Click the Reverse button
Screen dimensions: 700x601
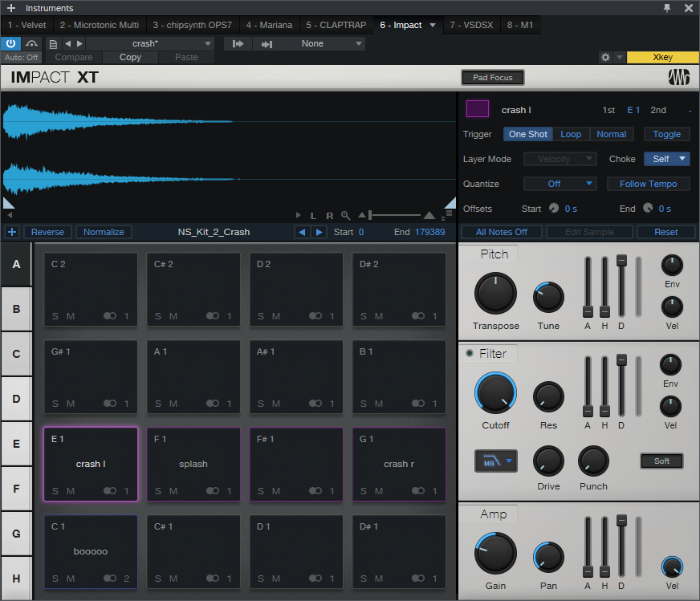47,232
